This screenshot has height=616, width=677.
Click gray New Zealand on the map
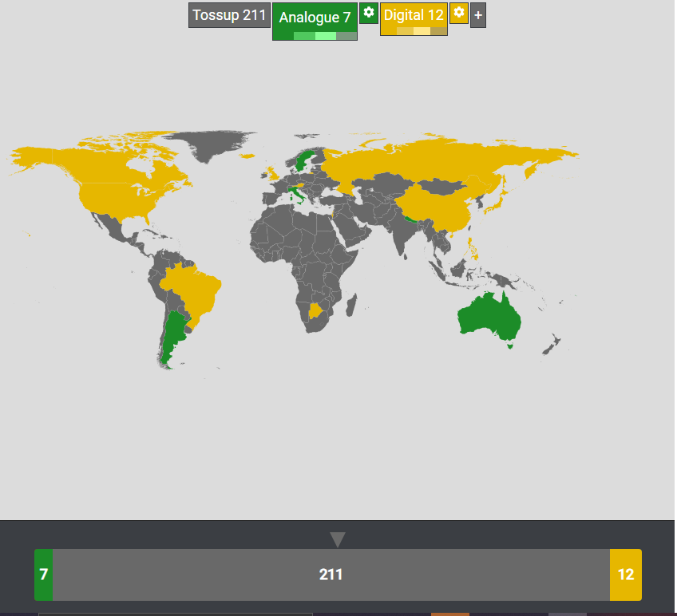click(552, 344)
